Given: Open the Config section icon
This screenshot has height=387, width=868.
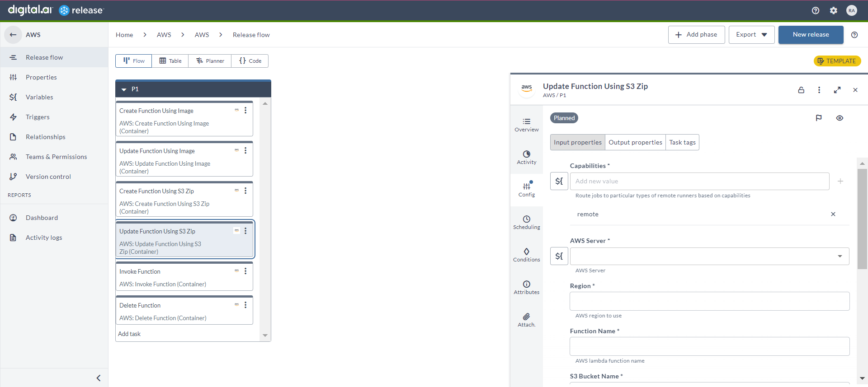Looking at the screenshot, I should coord(527,190).
